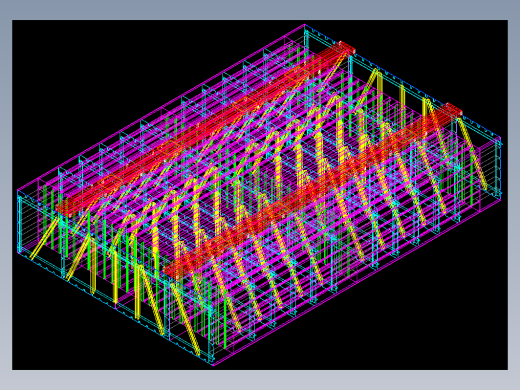Image resolution: width=520 pixels, height=390 pixels.
Task: Click empty black viewport area at top left
Action: click(x=83, y=67)
